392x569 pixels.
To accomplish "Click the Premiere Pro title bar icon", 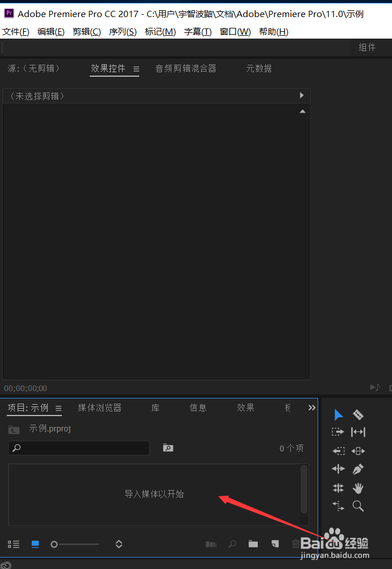I will 9,14.
